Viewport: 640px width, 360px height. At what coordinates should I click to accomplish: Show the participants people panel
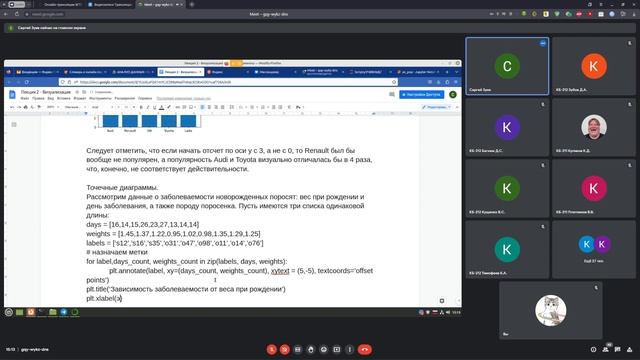point(606,349)
